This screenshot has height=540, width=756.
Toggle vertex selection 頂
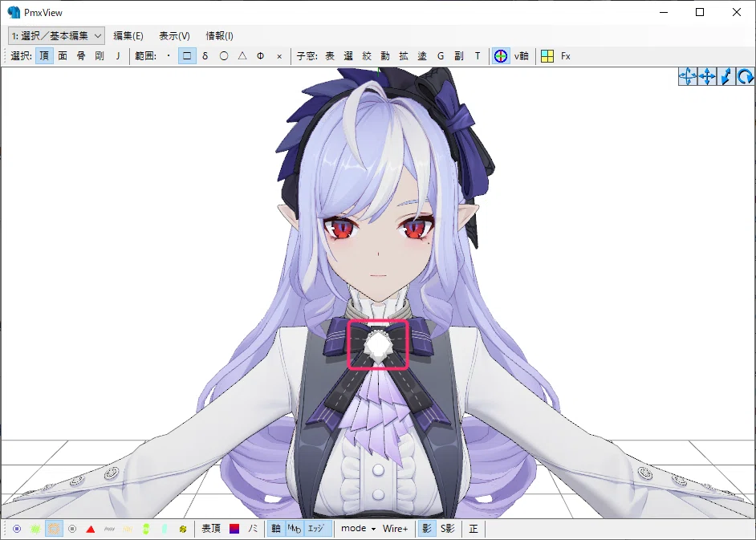click(x=44, y=56)
